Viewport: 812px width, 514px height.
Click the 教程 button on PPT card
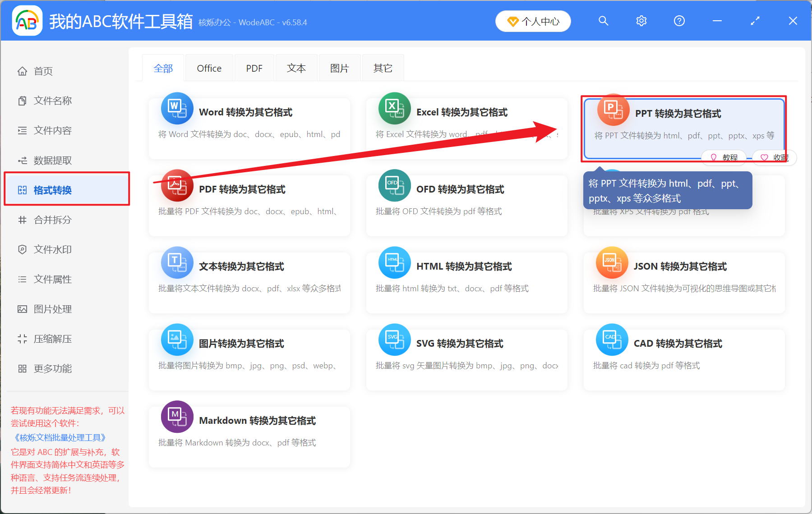(x=724, y=157)
